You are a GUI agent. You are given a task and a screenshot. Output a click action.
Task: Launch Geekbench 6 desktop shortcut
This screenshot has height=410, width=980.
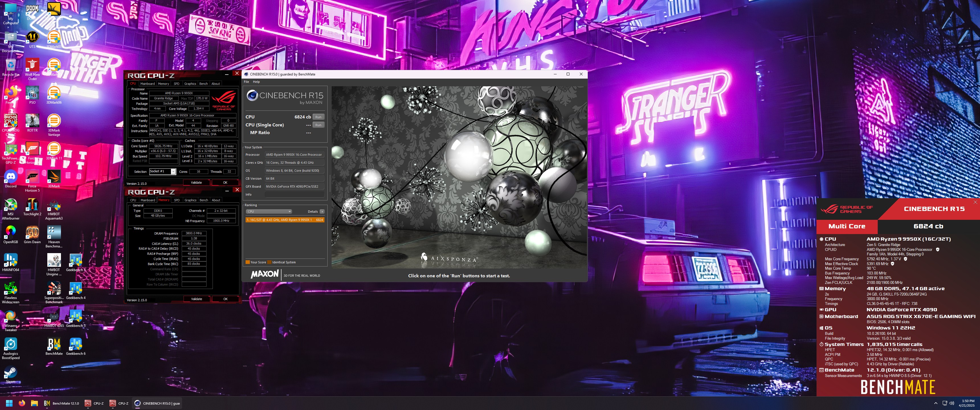tap(76, 346)
